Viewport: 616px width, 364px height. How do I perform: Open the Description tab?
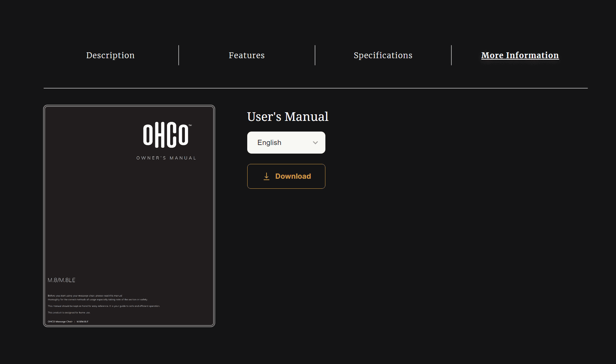pyautogui.click(x=110, y=55)
